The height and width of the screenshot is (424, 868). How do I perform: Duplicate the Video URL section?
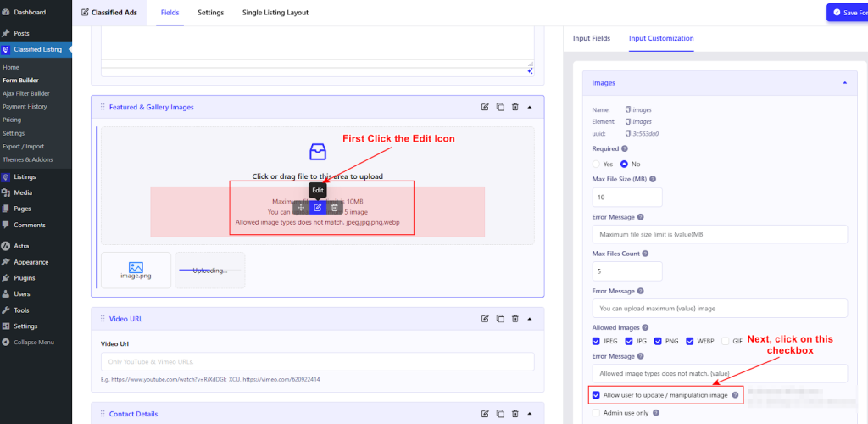pyautogui.click(x=500, y=319)
